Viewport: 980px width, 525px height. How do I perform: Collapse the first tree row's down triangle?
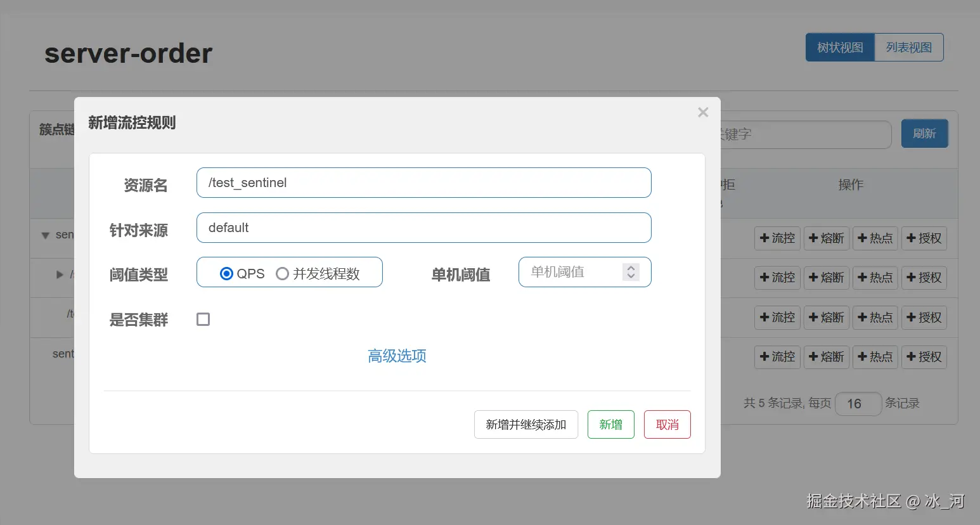(x=45, y=235)
